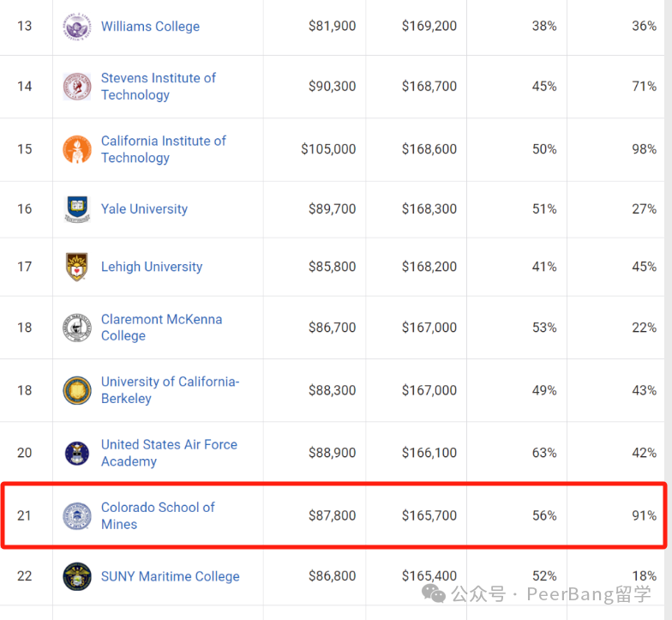Open Claremont McKenna College link
The image size is (672, 620).
point(161,328)
